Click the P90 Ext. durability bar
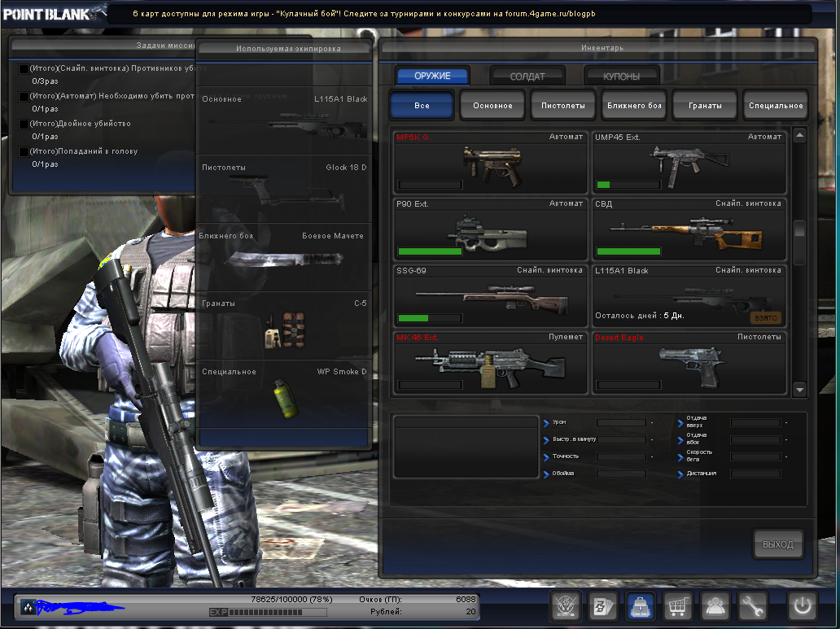Viewport: 840px width, 629px height. click(x=430, y=251)
